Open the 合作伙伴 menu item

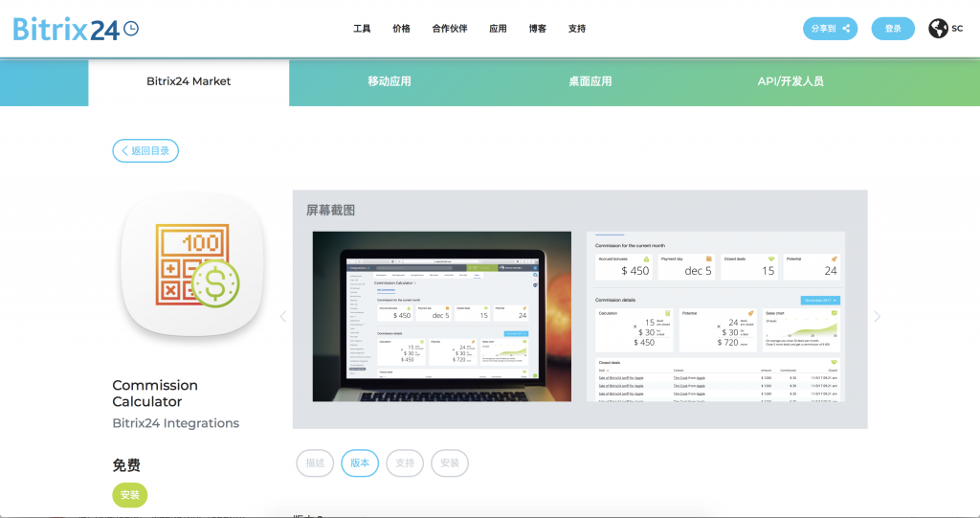click(450, 29)
